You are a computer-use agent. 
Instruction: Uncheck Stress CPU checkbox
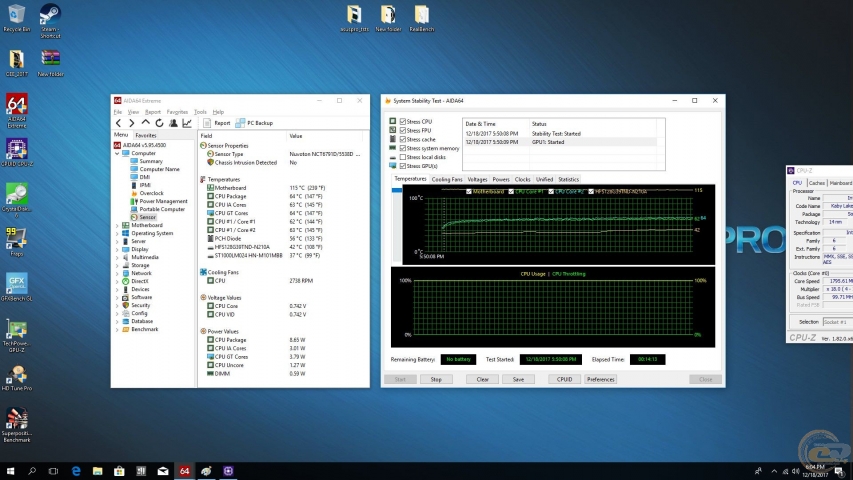pyautogui.click(x=403, y=121)
